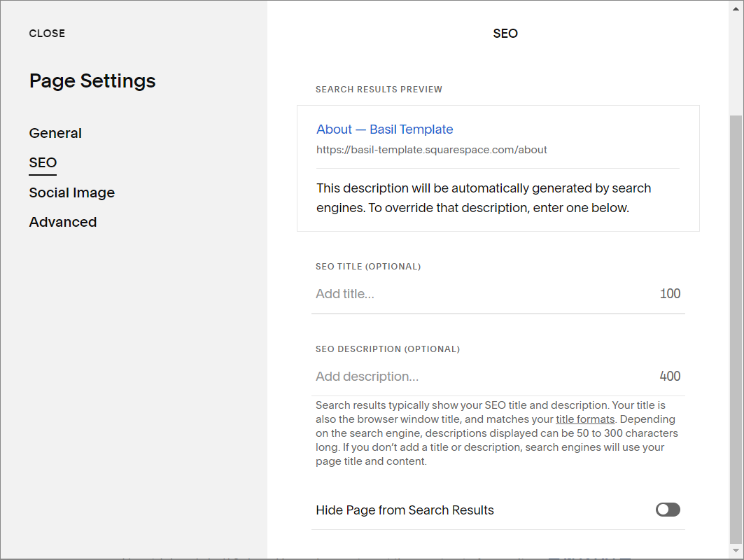Click the SEO panel header title

coord(505,34)
